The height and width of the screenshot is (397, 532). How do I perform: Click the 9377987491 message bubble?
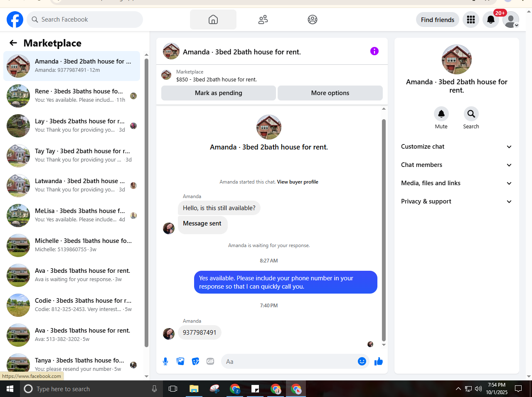click(x=199, y=333)
